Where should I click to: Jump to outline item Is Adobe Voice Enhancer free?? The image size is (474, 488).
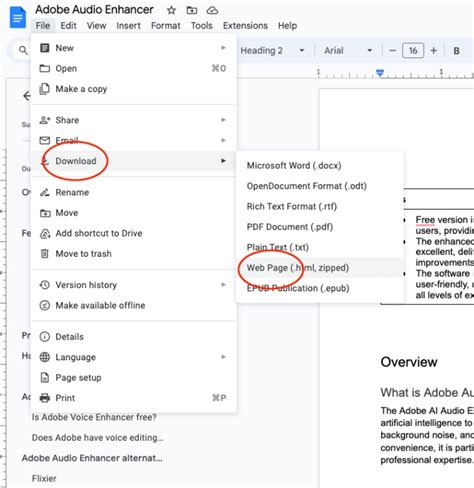tap(94, 417)
